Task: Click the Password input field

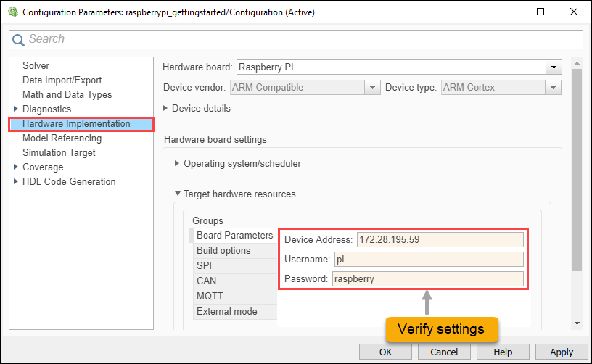Action: pos(427,279)
